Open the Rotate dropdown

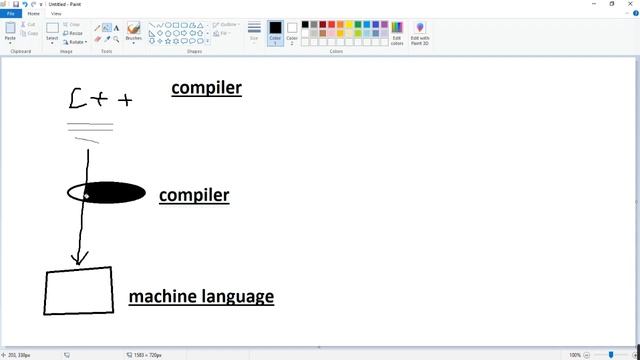click(75, 42)
